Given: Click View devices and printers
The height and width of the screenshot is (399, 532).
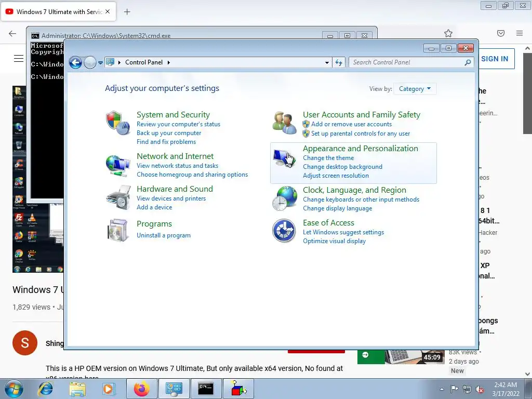Looking at the screenshot, I should pyautogui.click(x=171, y=198).
